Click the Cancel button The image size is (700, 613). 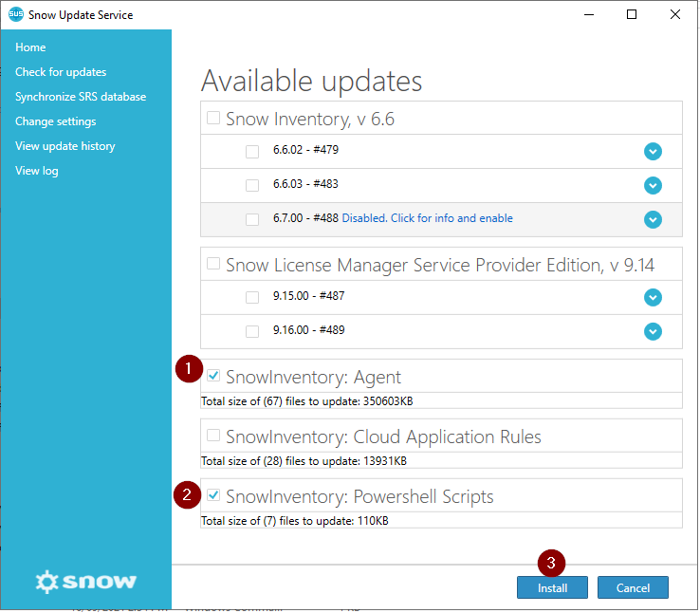[633, 587]
